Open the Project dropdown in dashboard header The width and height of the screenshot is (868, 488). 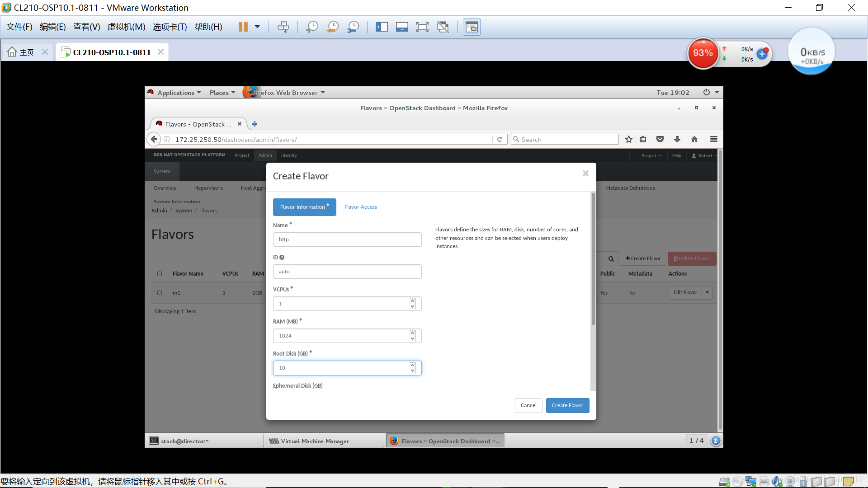click(x=651, y=155)
